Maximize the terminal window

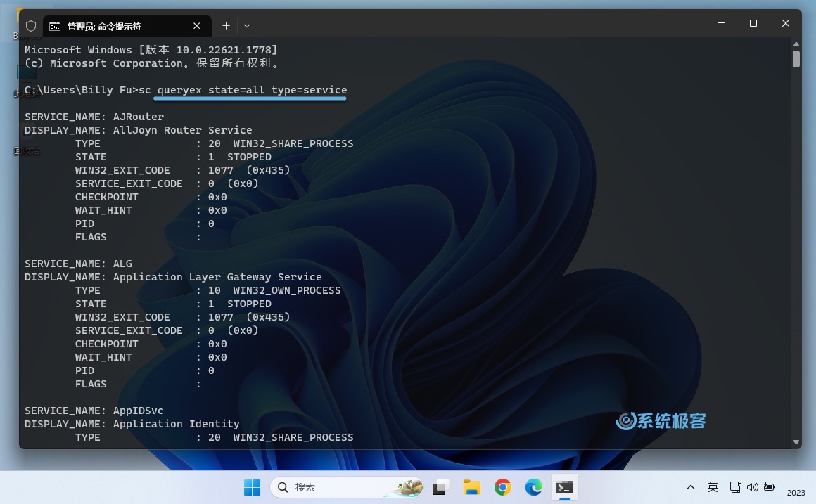[x=753, y=23]
